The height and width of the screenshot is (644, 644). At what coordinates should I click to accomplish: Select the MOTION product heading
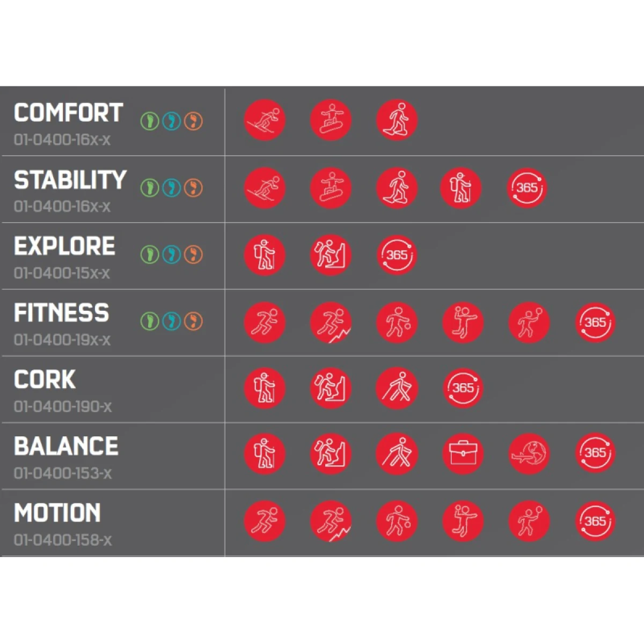point(57,513)
